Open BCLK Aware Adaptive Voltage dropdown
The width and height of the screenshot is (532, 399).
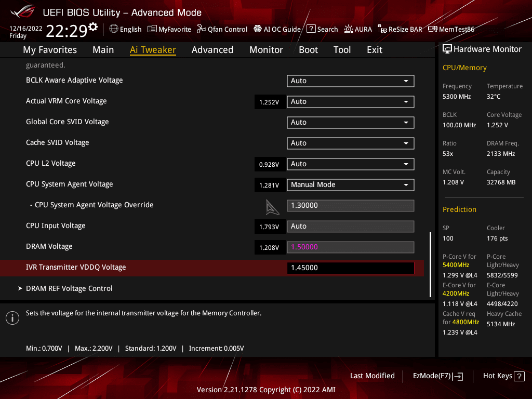pos(351,81)
